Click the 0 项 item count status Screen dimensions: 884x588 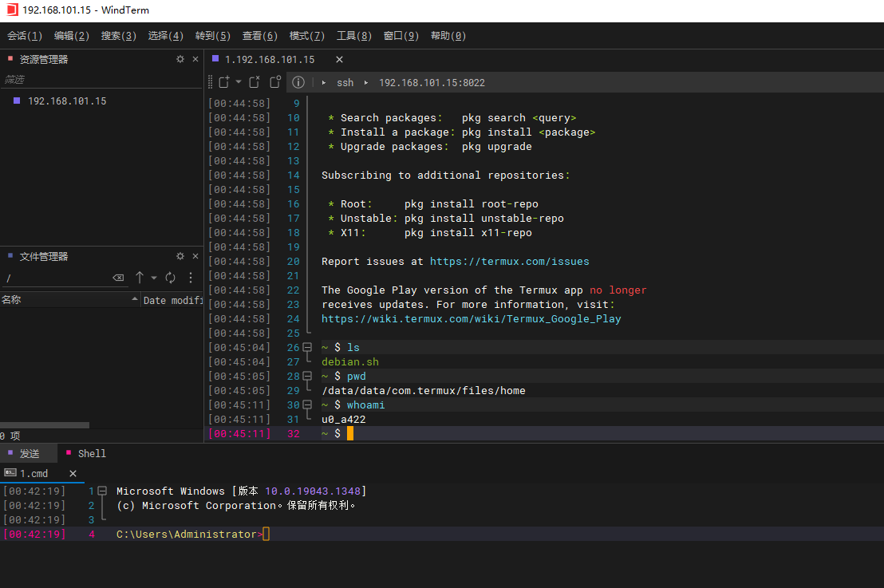[10, 436]
